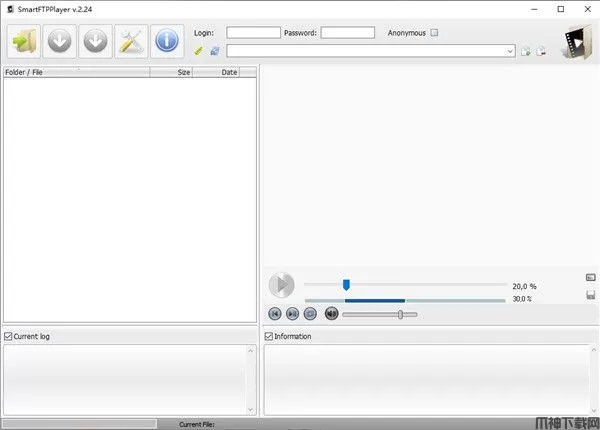600x430 pixels.
Task: Click the pencil edit icon beside address bar
Action: [x=199, y=51]
